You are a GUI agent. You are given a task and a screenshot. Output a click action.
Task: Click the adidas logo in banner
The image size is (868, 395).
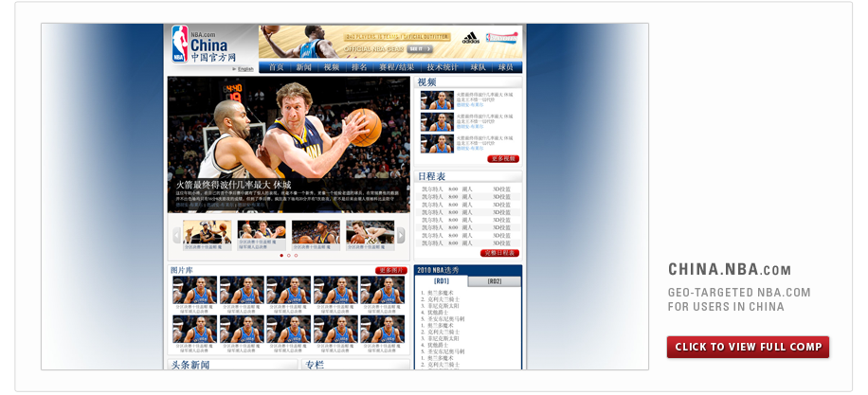pyautogui.click(x=470, y=38)
